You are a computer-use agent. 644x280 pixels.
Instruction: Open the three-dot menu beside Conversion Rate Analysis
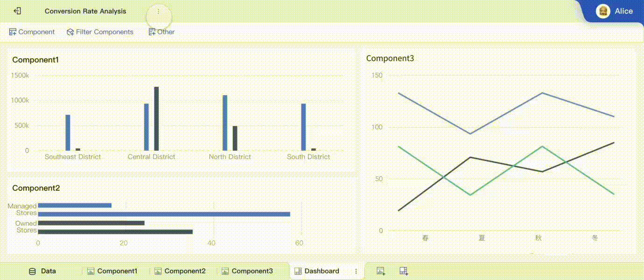(x=158, y=11)
